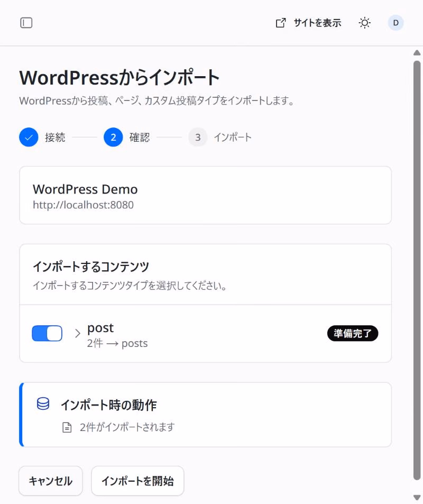Screen dimensions: 423x504
Task: Click the post content type name
Action: [100, 328]
